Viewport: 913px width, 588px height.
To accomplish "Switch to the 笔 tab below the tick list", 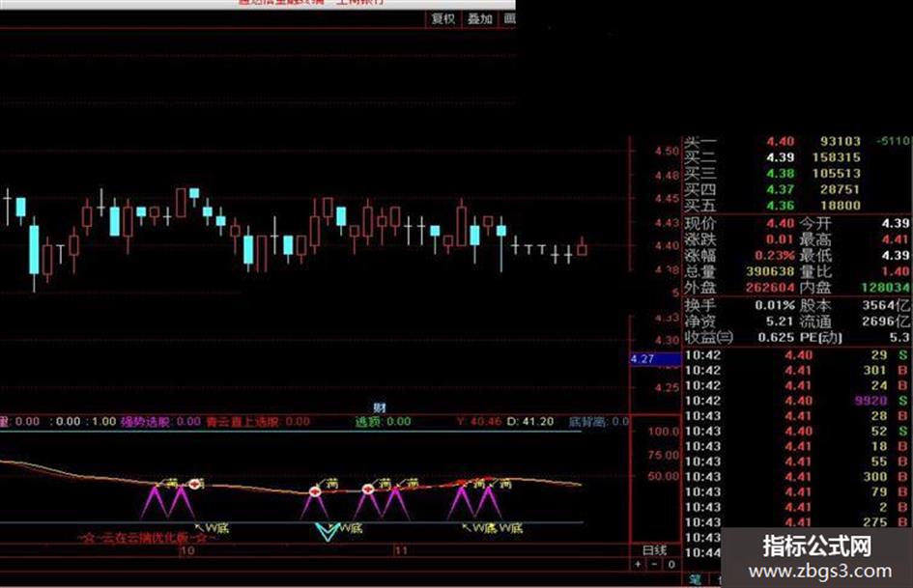I will [696, 579].
